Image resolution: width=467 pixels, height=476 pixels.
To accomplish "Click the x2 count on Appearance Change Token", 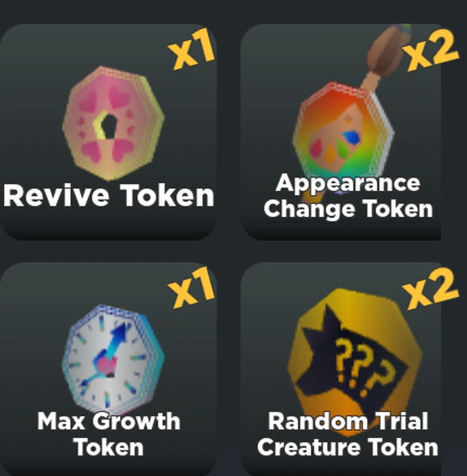I will pyautogui.click(x=431, y=50).
